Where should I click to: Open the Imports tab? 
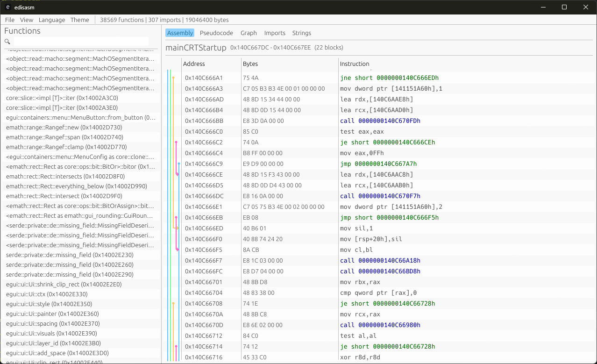pyautogui.click(x=275, y=33)
